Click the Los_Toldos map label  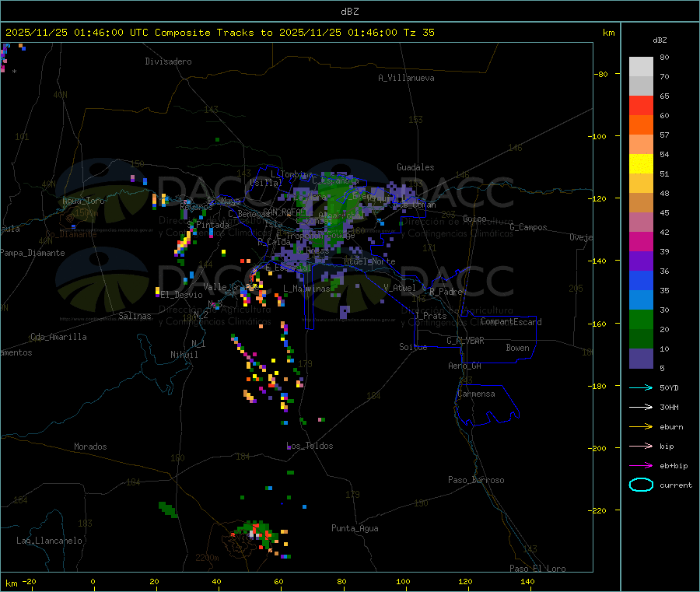(310, 446)
